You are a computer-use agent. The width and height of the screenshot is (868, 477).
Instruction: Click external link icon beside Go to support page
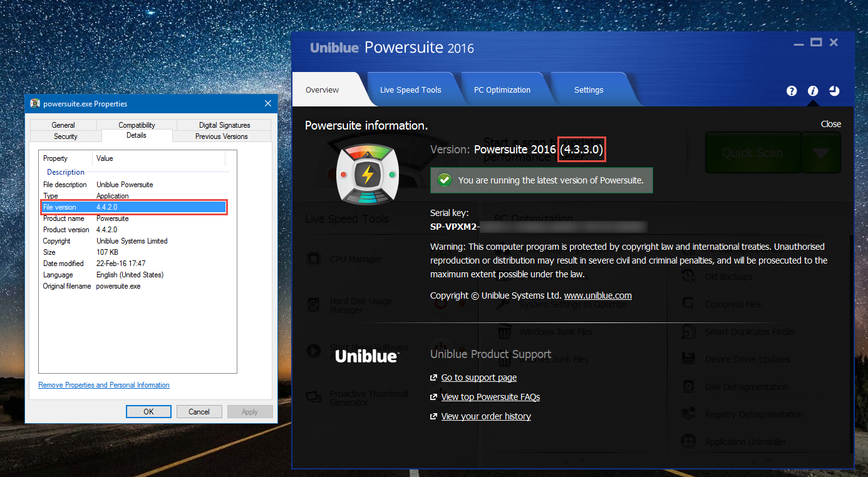point(433,377)
